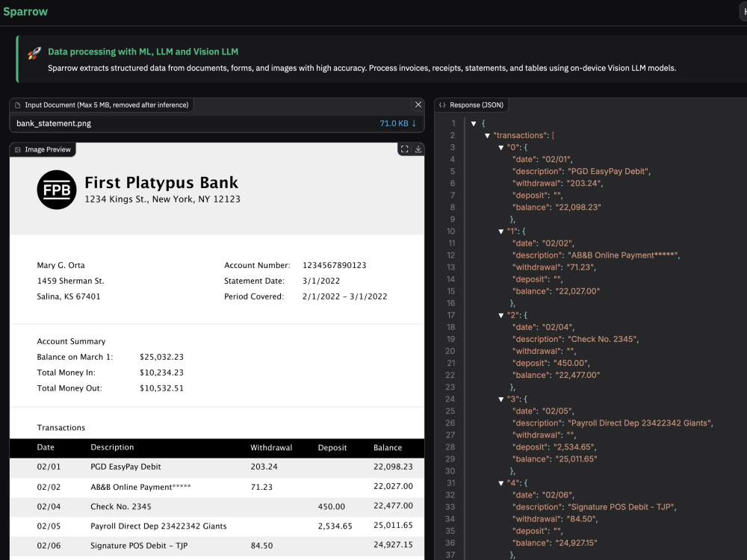Click the "25,011.65" balance JSON value
Viewport: 747px width, 560px height.
click(x=576, y=458)
